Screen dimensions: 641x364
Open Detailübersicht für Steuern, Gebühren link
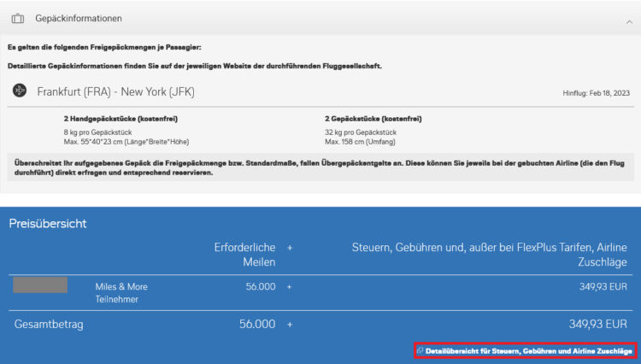click(x=529, y=351)
